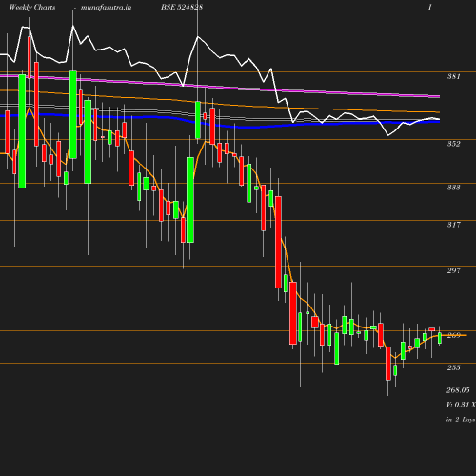476x476 pixels.
Task: Click the 255 price axis label
Action: [454, 367]
